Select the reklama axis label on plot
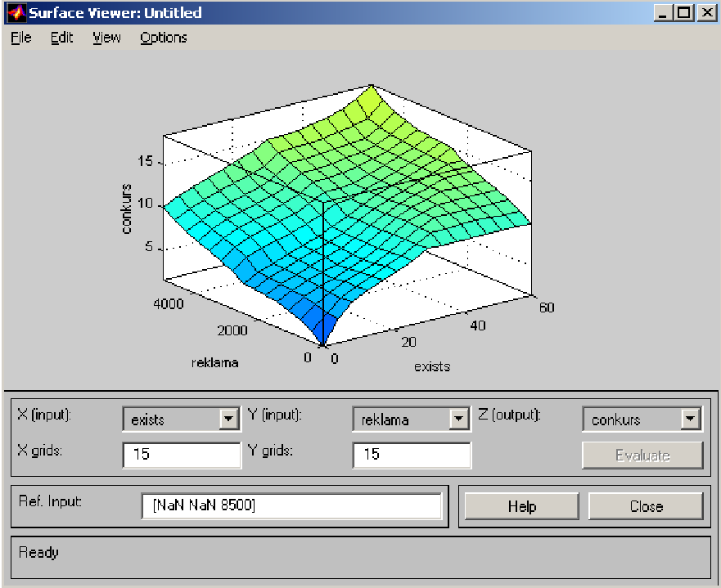This screenshot has width=721, height=588. point(215,362)
